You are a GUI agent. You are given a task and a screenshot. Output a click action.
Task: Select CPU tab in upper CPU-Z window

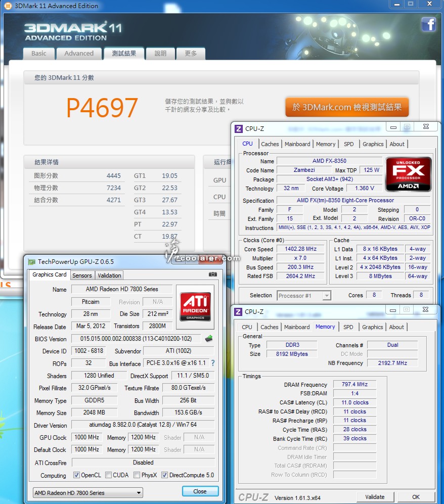coord(248,144)
